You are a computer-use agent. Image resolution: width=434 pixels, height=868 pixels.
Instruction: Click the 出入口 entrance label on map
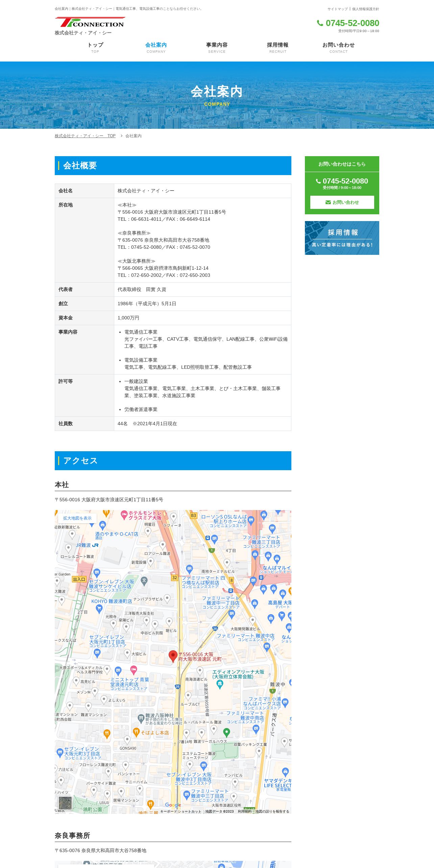[x=79, y=579]
